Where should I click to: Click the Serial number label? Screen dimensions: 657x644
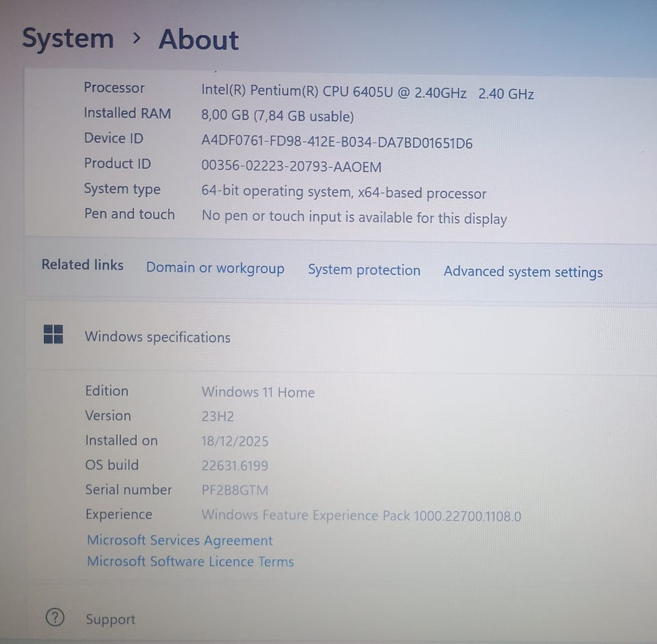click(x=129, y=490)
